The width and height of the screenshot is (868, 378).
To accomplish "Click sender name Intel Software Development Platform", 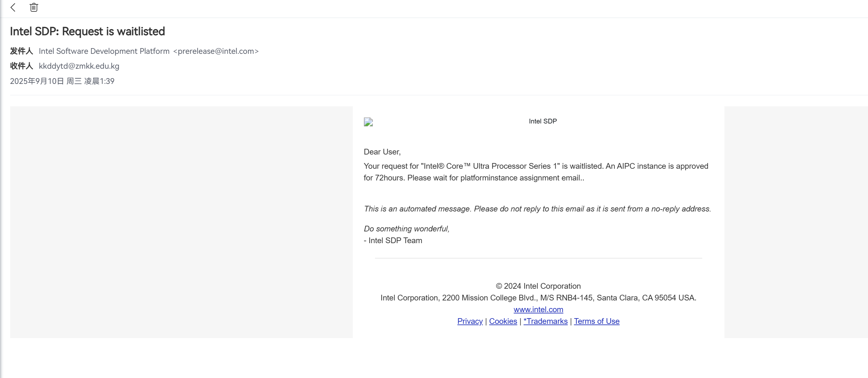I will point(104,51).
